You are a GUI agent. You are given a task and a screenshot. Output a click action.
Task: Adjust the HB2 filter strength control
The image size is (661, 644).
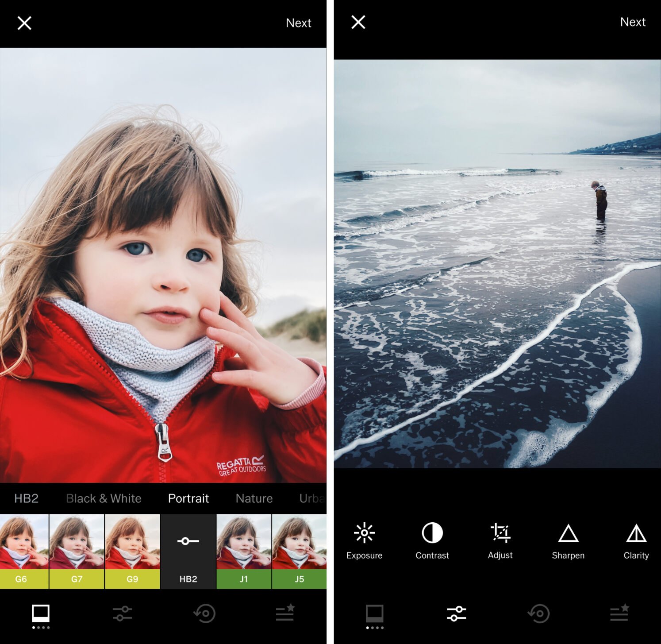(188, 540)
